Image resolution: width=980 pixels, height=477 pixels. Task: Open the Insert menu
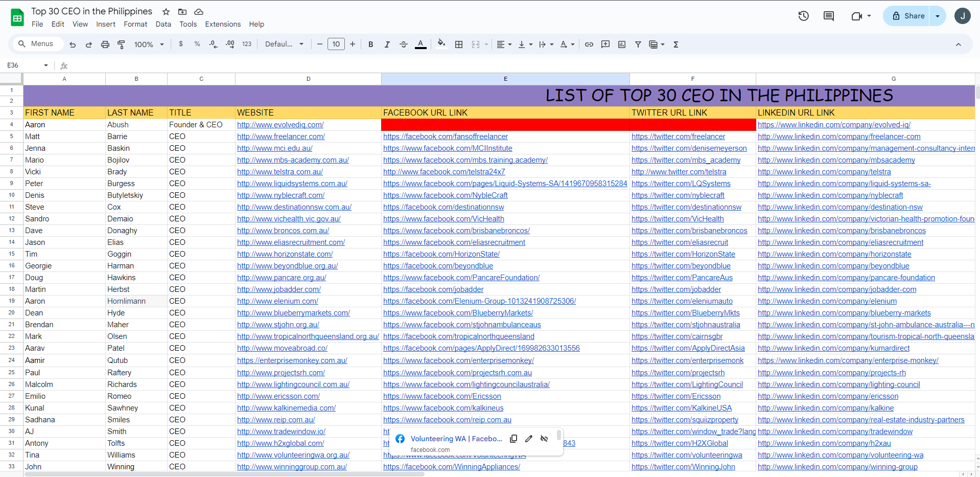pyautogui.click(x=106, y=24)
